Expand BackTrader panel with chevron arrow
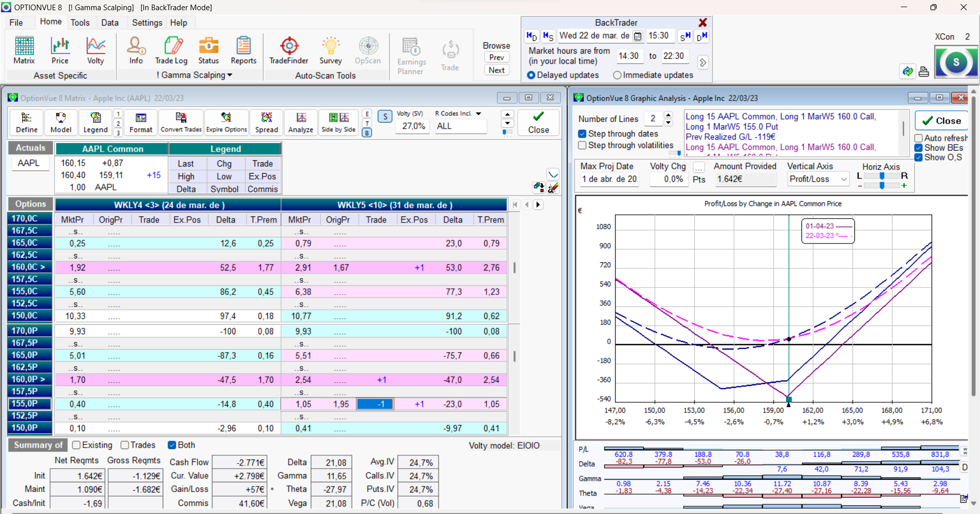 (x=703, y=62)
